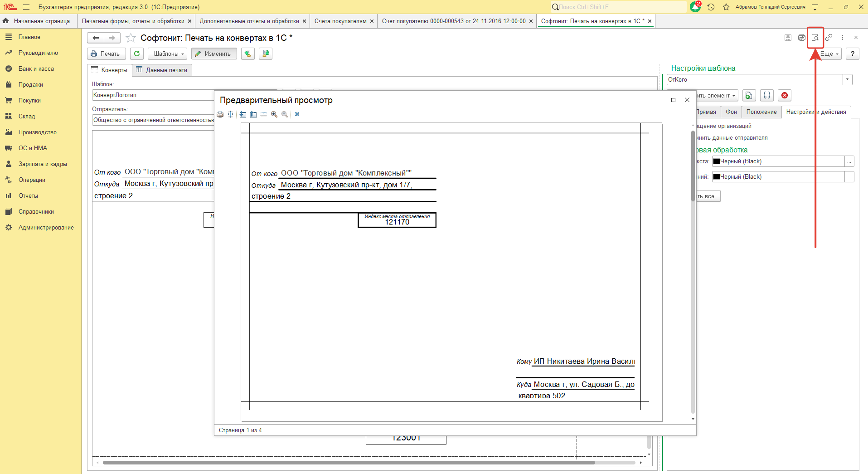Viewport: 868px width, 474px height.
Task: Open history clock icon in title bar
Action: 711,7
